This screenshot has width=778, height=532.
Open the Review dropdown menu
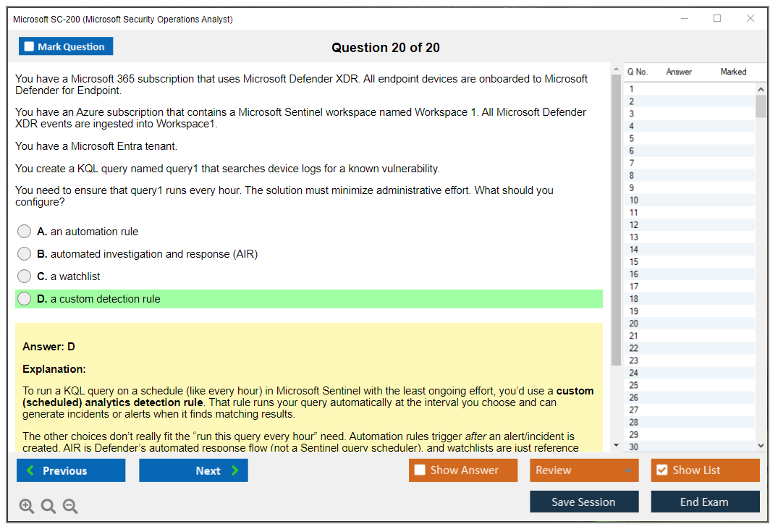(583, 470)
